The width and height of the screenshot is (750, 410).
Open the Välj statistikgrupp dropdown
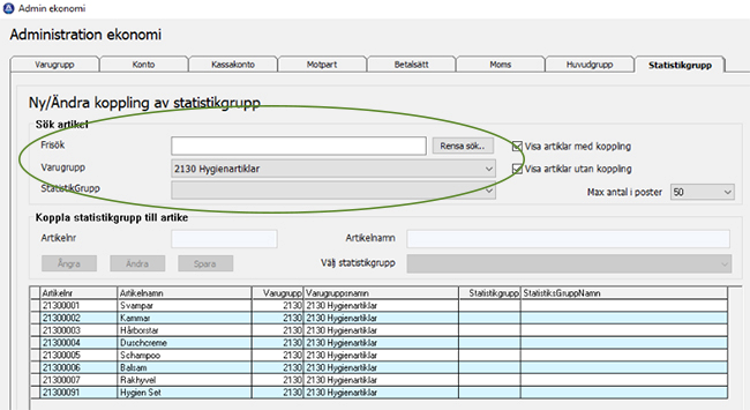click(x=569, y=264)
